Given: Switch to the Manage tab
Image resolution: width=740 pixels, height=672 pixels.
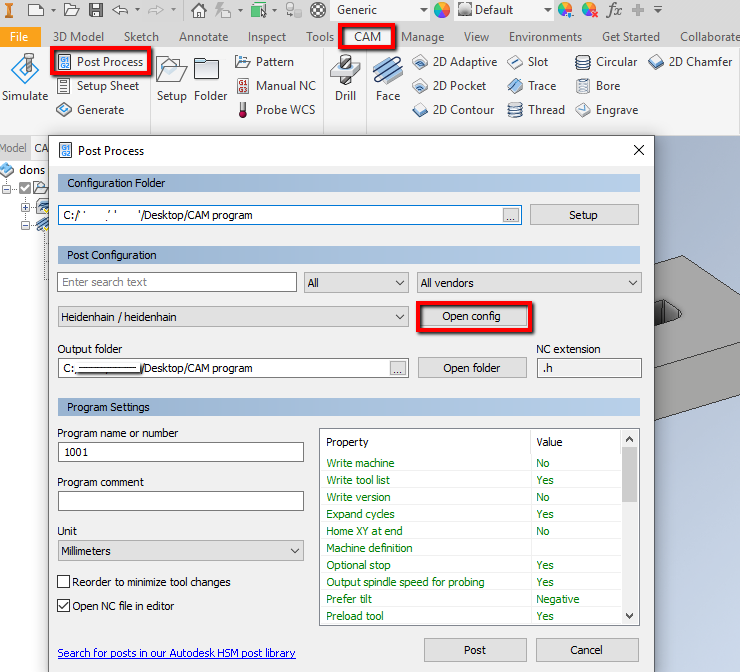Looking at the screenshot, I should 422,37.
